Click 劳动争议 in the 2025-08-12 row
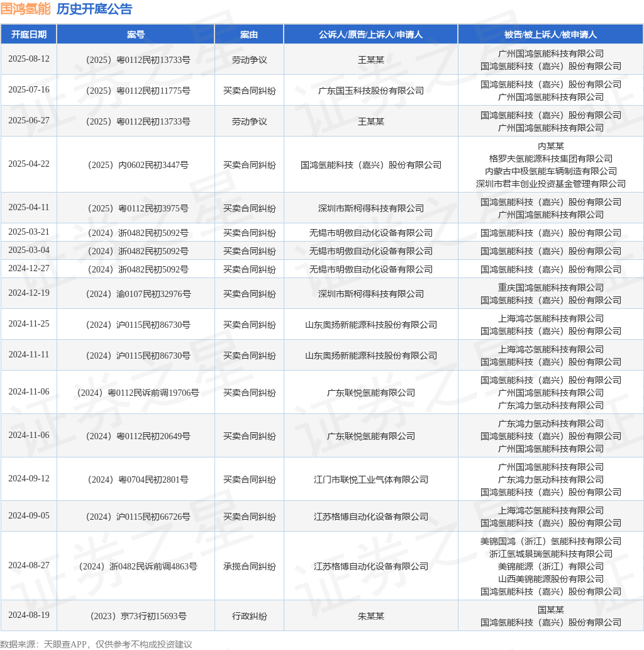644x650 pixels. pyautogui.click(x=249, y=60)
